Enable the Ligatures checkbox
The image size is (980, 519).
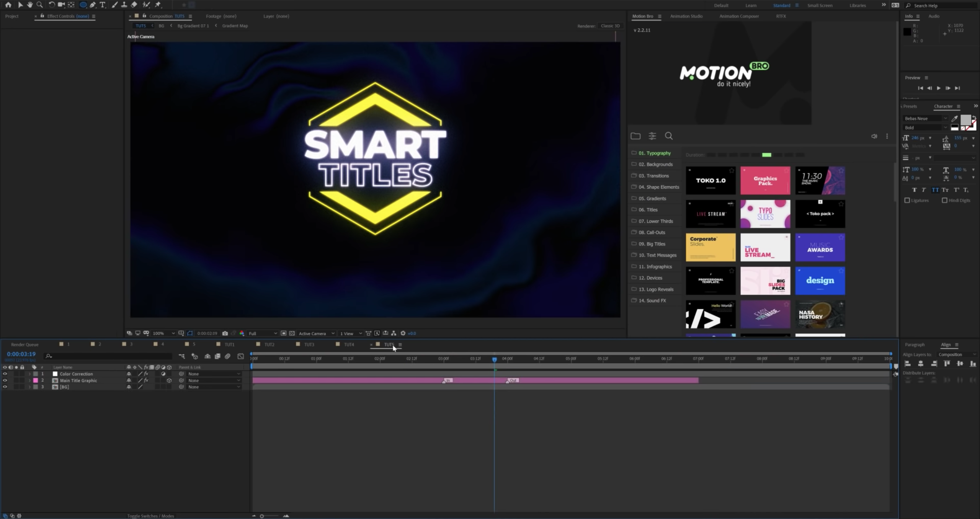(x=907, y=200)
